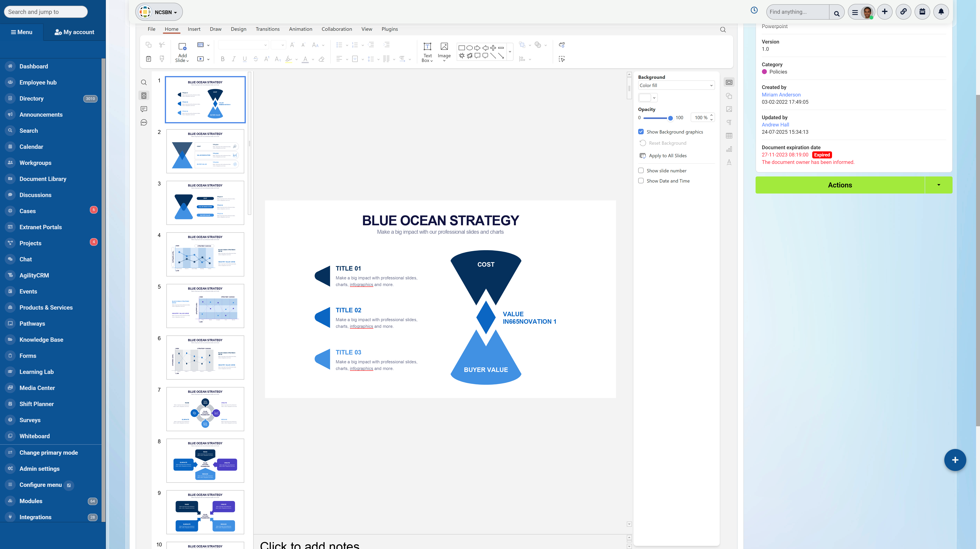Open Miriam Anderson profile link
Screen dimensions: 980x549
click(x=781, y=95)
